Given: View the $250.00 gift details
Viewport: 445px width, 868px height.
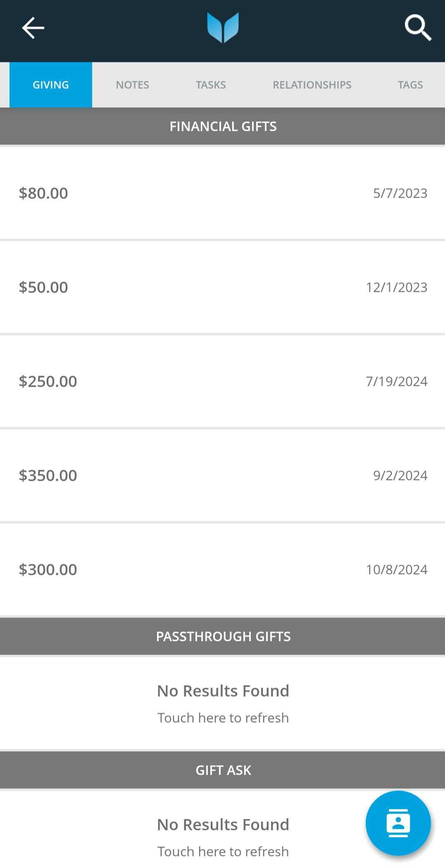Looking at the screenshot, I should tap(222, 381).
